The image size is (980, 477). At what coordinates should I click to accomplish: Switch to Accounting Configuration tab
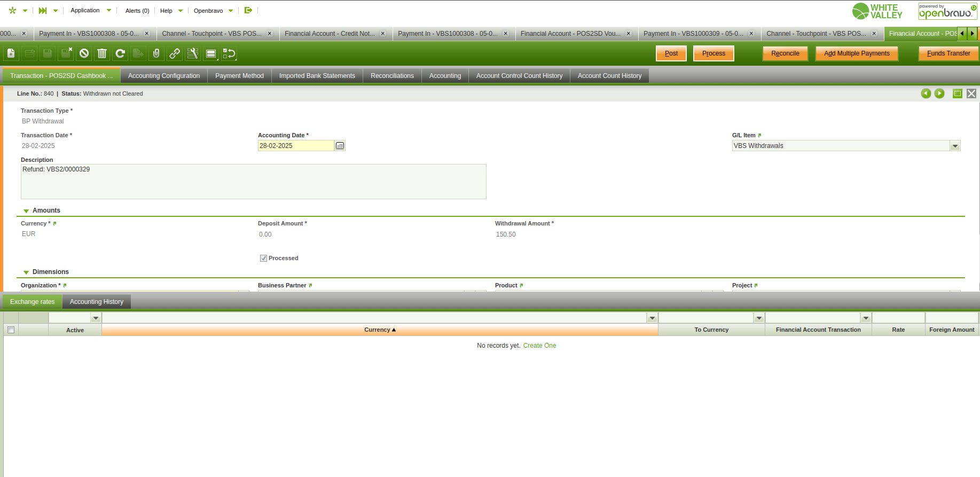[164, 76]
